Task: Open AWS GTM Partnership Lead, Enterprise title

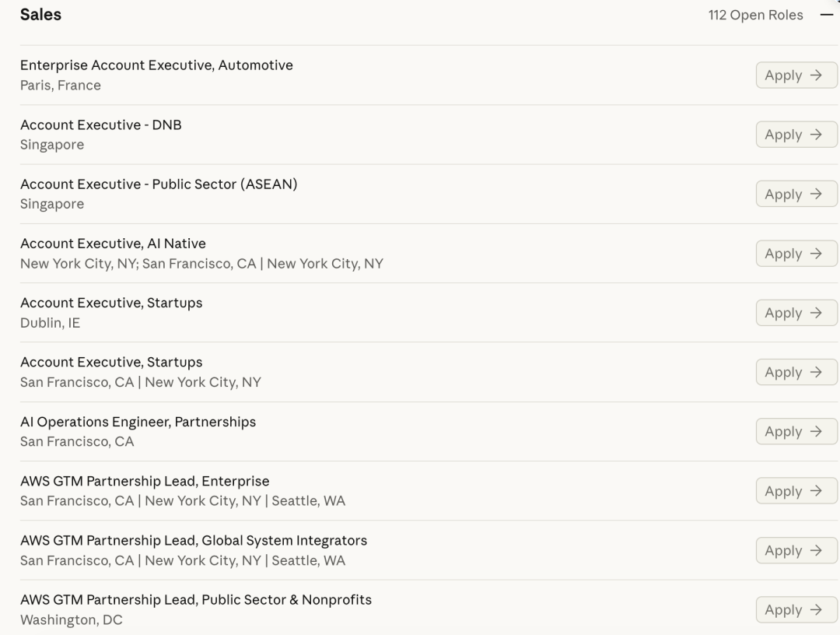Action: (145, 481)
